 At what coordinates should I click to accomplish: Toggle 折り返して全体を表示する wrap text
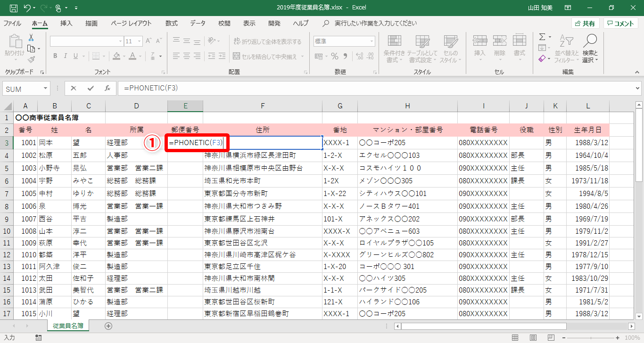267,41
